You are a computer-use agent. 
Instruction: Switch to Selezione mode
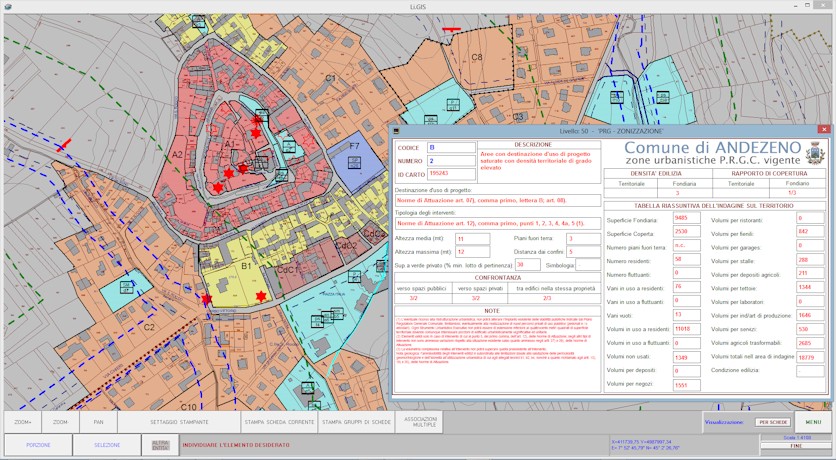click(107, 445)
